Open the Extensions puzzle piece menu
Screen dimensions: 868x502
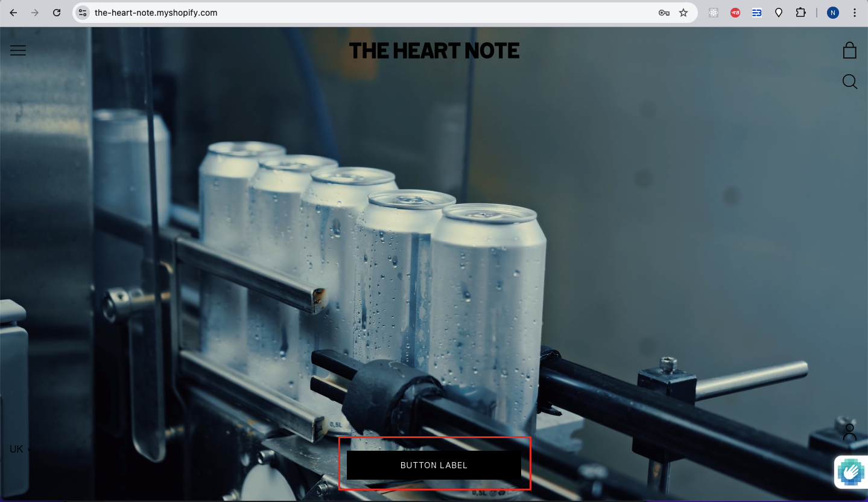coord(800,13)
